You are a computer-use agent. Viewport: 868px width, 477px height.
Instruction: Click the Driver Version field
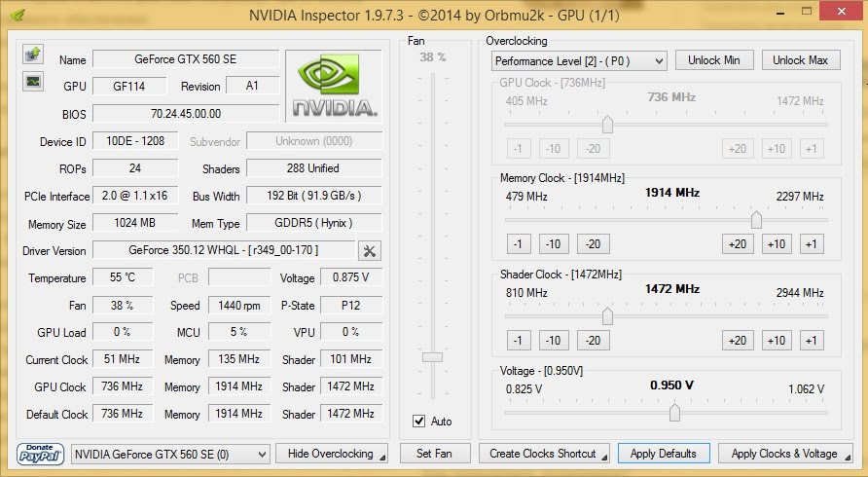pos(224,250)
